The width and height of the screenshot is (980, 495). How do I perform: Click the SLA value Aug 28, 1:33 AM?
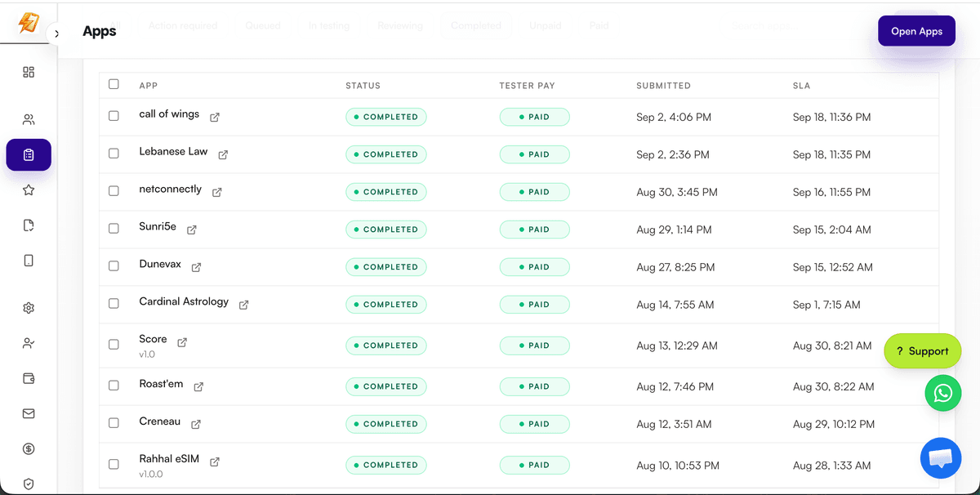click(831, 465)
